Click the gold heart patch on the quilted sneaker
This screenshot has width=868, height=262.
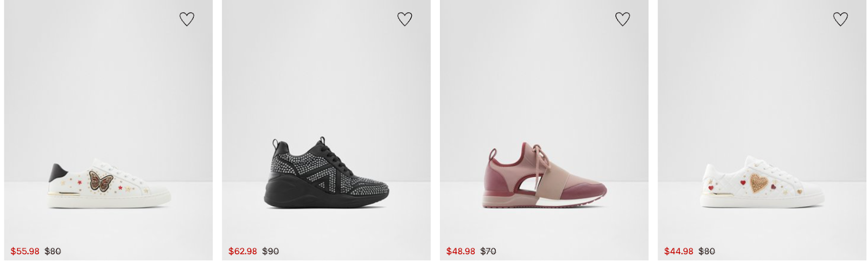point(759,182)
